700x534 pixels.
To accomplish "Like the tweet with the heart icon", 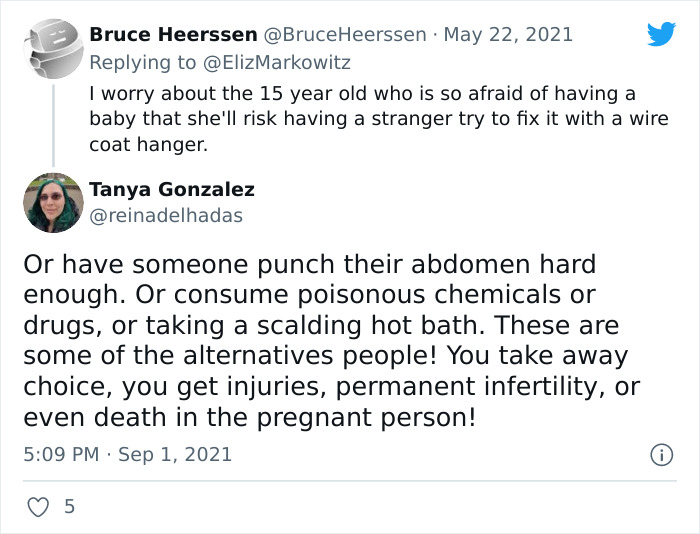I will tap(38, 507).
